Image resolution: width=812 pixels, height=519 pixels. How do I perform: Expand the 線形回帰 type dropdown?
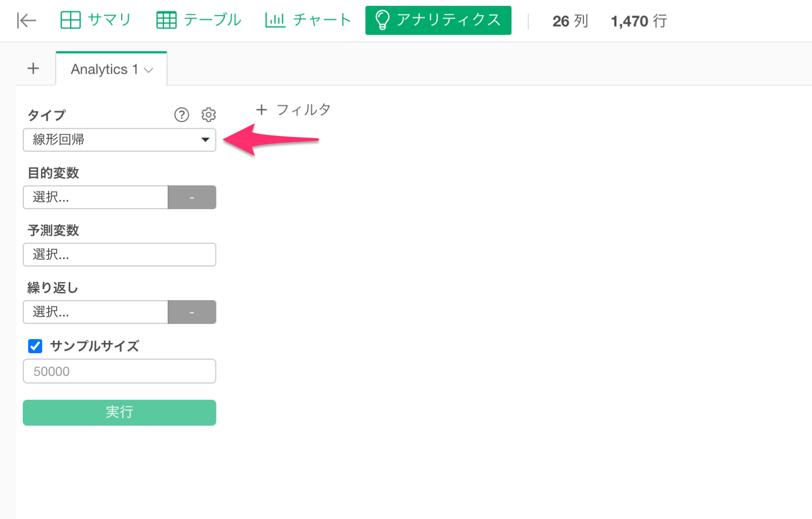120,140
